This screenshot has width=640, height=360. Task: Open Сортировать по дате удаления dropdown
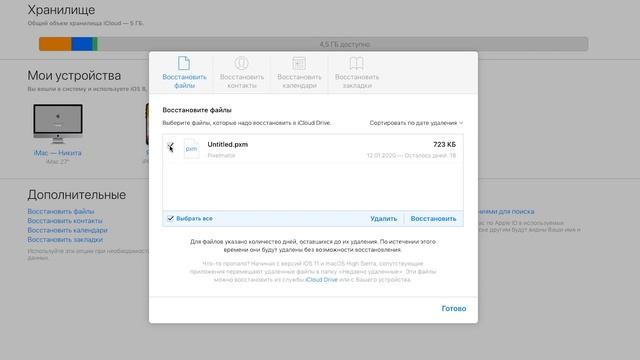416,123
